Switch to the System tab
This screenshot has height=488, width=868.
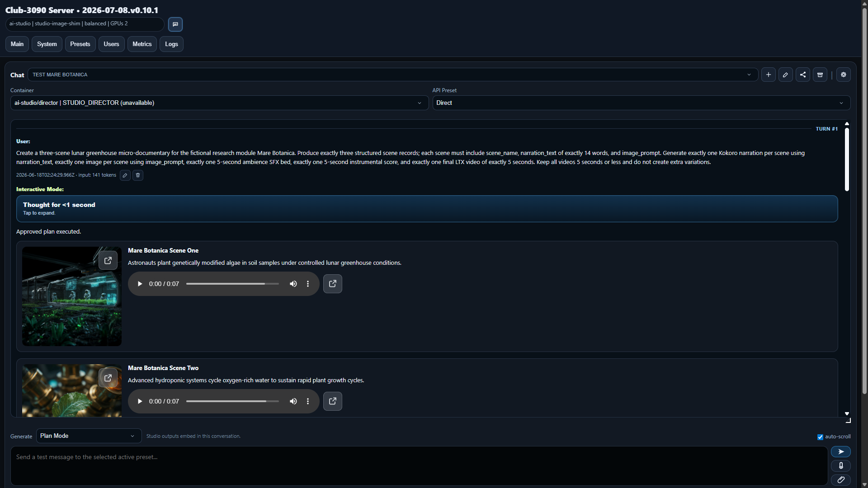pos(47,44)
